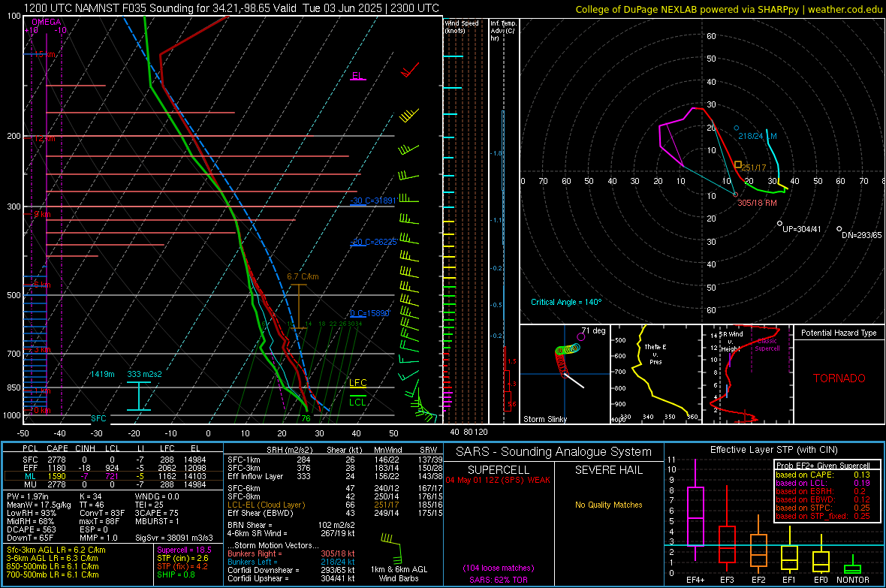The width and height of the screenshot is (886, 588).
Task: Click the 'PW = 1.97in' value
Action: (x=28, y=496)
